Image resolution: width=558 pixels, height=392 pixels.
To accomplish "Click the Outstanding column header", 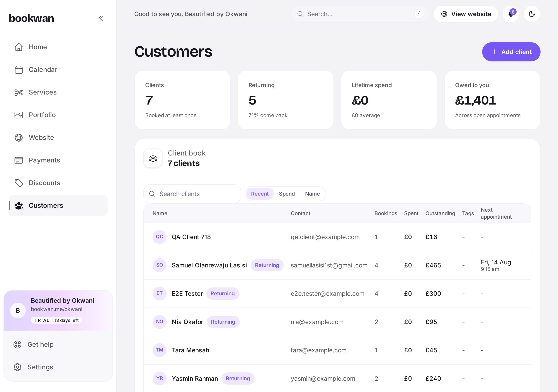I will click(x=440, y=213).
